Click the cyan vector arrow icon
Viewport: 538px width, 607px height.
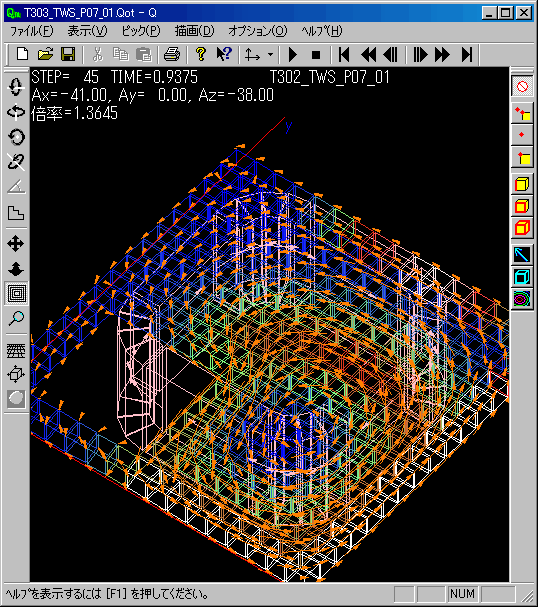tap(522, 254)
